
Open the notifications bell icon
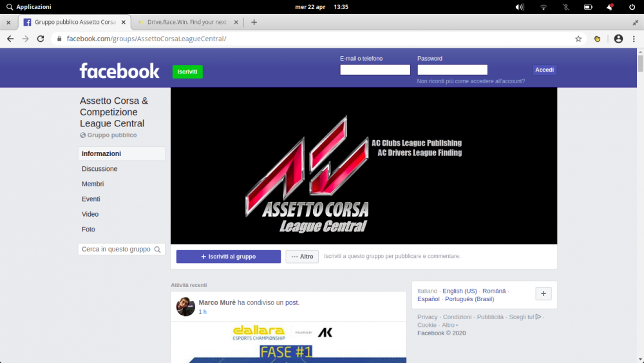tap(610, 7)
